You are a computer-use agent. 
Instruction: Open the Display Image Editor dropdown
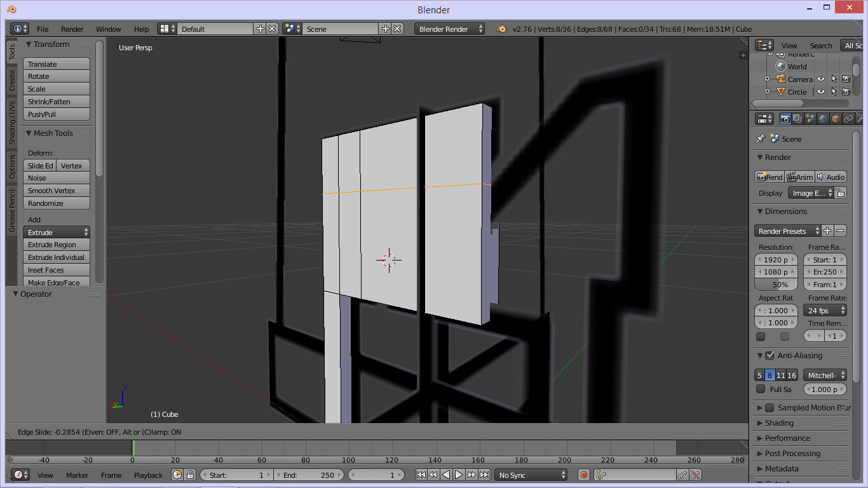[811, 193]
